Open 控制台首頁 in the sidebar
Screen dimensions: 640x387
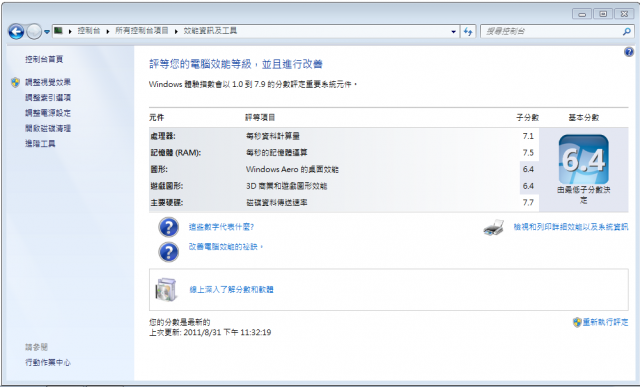coord(44,59)
